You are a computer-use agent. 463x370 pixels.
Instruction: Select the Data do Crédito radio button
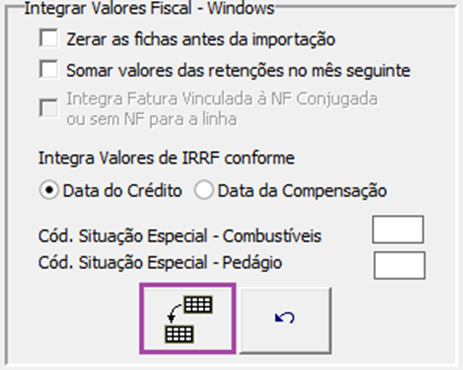pyautogui.click(x=49, y=190)
